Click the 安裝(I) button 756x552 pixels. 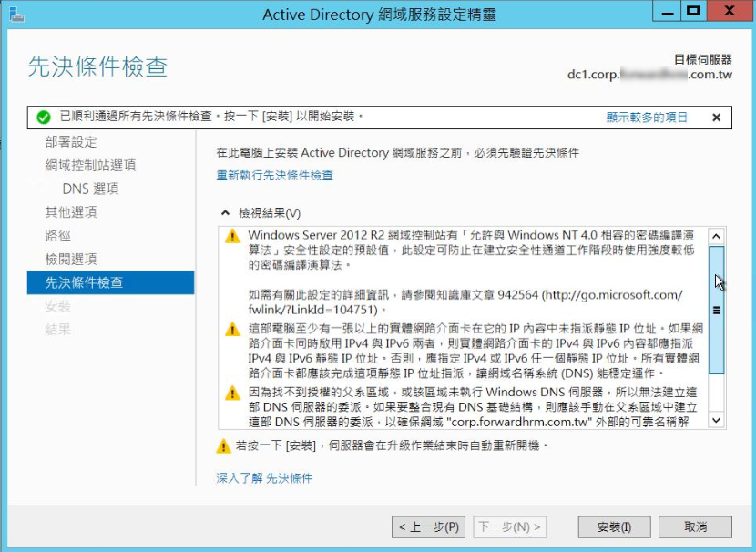coord(614,526)
